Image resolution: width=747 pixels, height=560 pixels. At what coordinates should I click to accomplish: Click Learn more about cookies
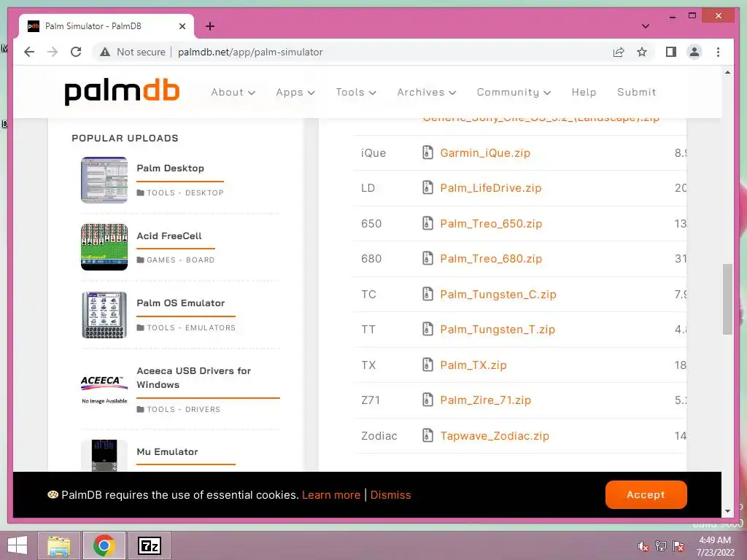331,495
